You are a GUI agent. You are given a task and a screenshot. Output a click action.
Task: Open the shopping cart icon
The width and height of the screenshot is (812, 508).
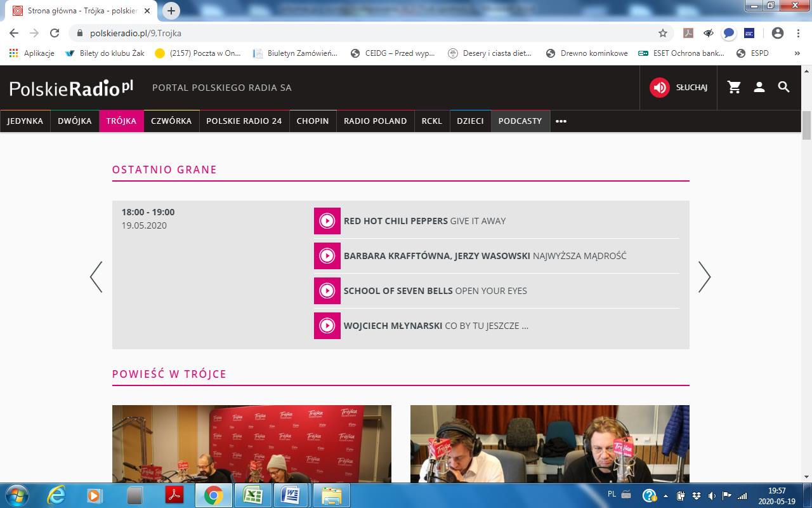pos(735,88)
